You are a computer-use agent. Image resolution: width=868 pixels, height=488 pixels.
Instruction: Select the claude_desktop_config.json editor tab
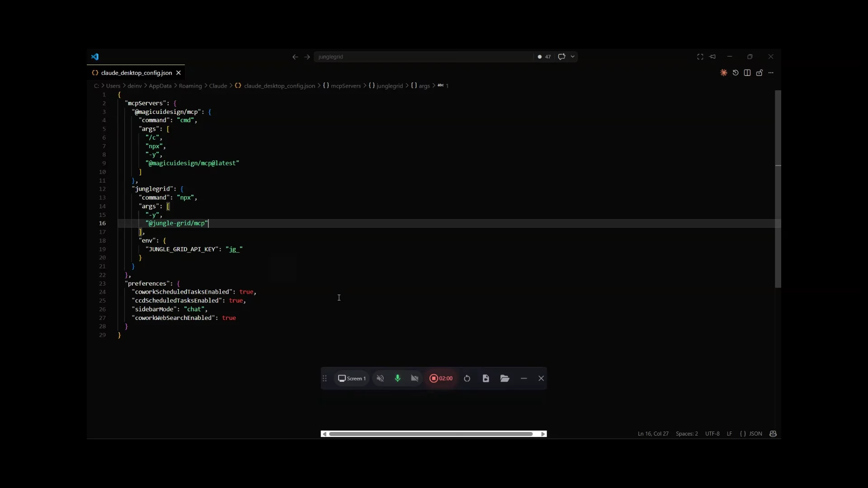(x=136, y=73)
